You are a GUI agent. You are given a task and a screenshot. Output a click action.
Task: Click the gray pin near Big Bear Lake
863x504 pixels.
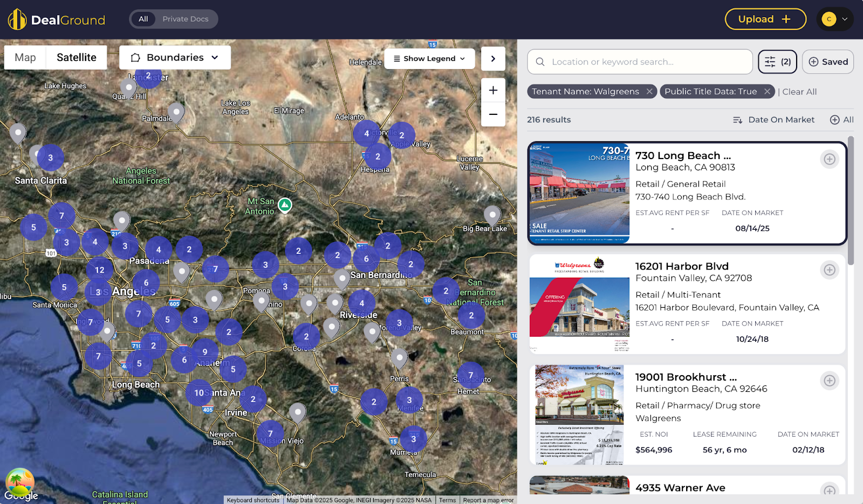pyautogui.click(x=492, y=215)
